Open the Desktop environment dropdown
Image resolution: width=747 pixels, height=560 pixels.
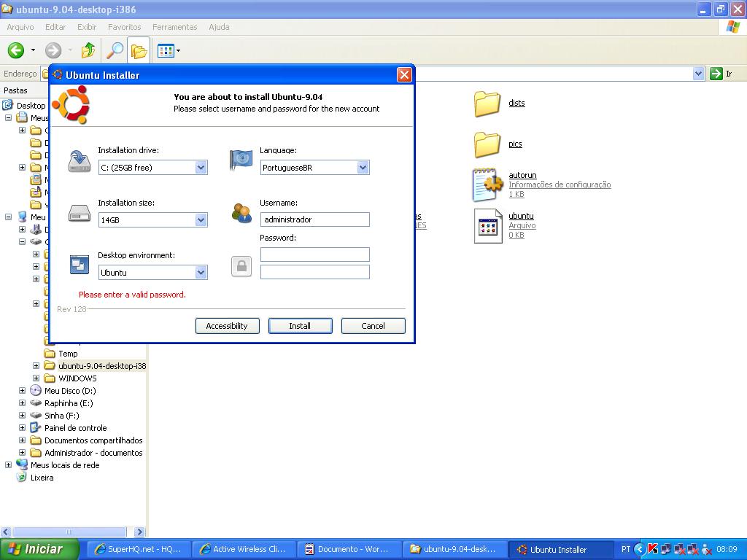pyautogui.click(x=201, y=273)
